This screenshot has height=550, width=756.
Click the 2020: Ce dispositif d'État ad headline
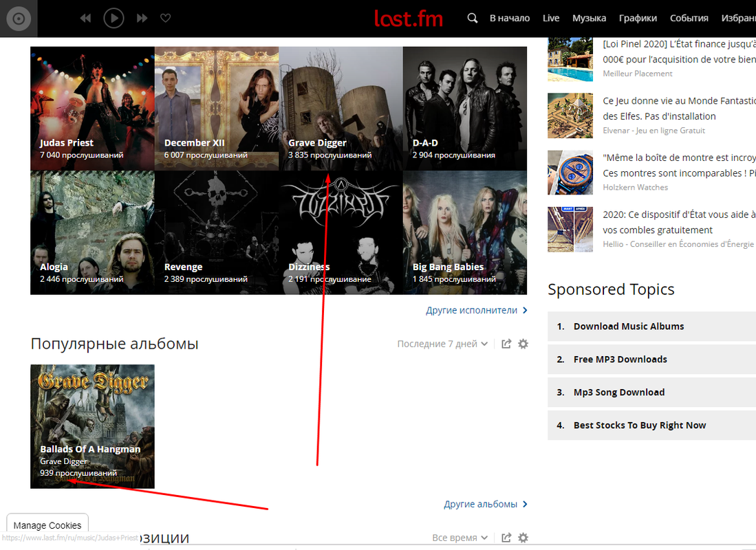click(679, 222)
